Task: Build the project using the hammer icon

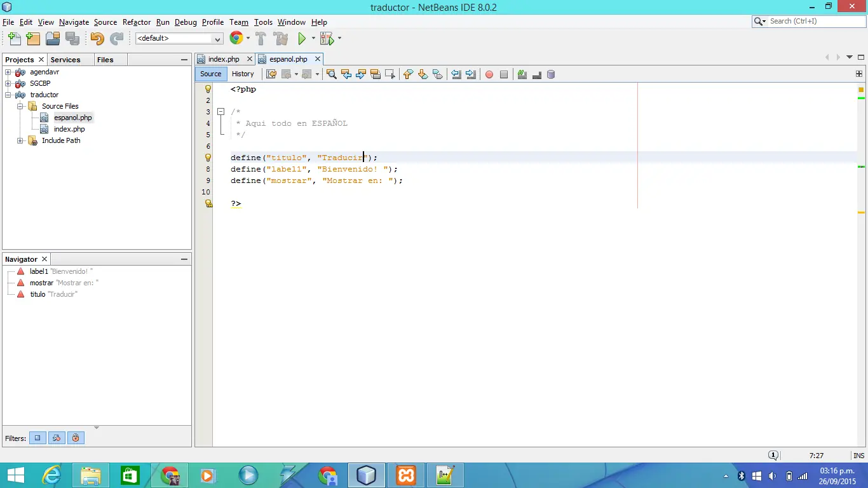Action: click(261, 38)
